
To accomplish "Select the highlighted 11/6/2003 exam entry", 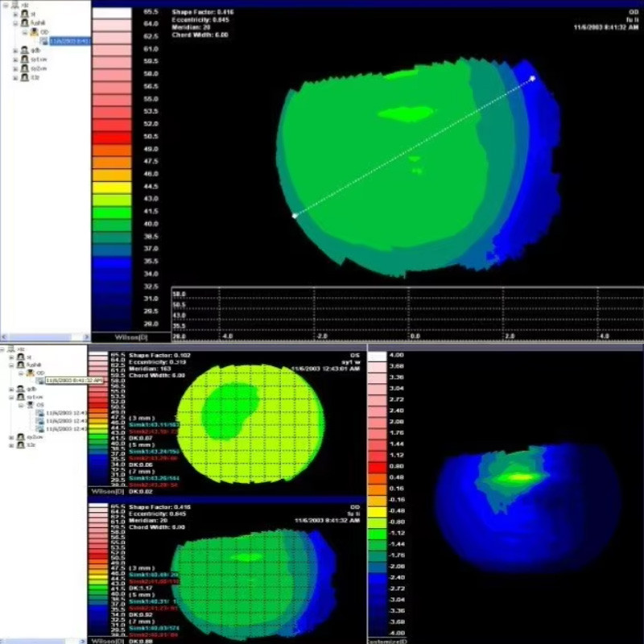I will (70, 41).
